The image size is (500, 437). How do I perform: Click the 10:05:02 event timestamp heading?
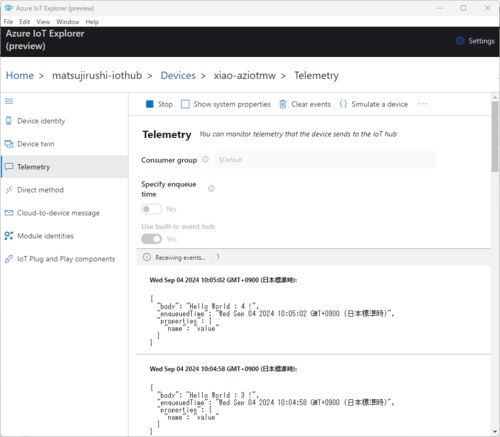(223, 280)
